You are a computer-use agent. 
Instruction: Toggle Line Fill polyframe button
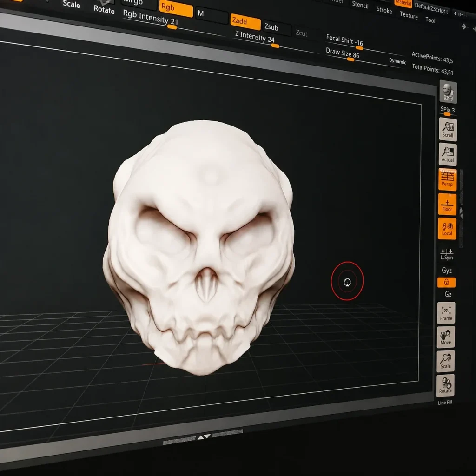point(445,403)
